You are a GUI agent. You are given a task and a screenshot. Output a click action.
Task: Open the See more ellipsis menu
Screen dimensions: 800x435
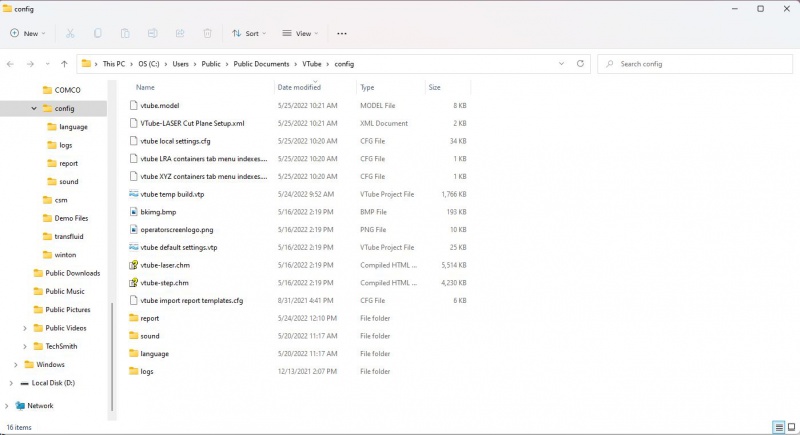(342, 34)
